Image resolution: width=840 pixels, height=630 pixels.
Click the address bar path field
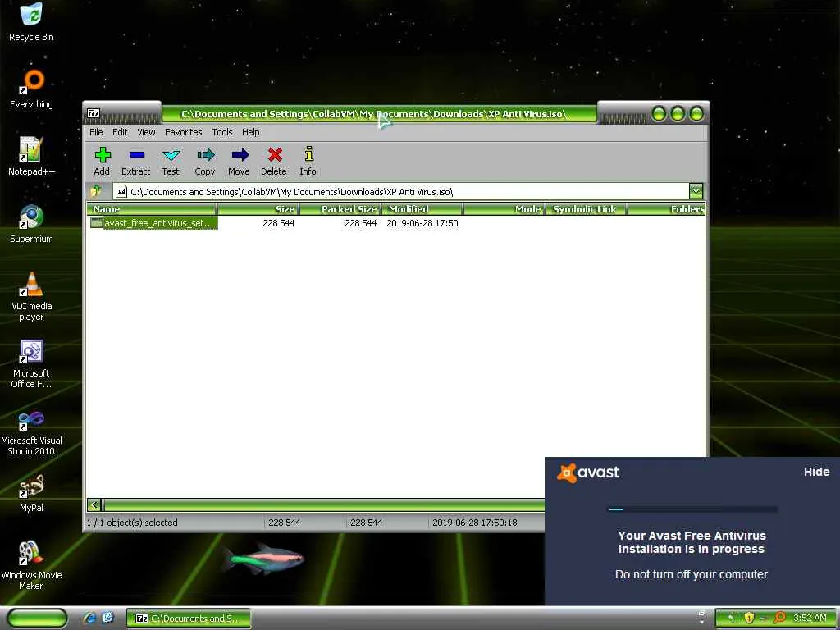(x=400, y=191)
